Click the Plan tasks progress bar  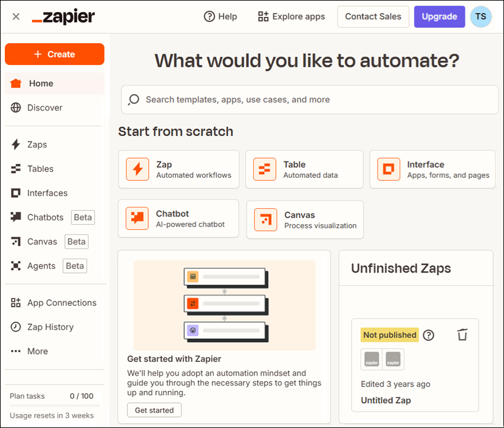click(55, 406)
